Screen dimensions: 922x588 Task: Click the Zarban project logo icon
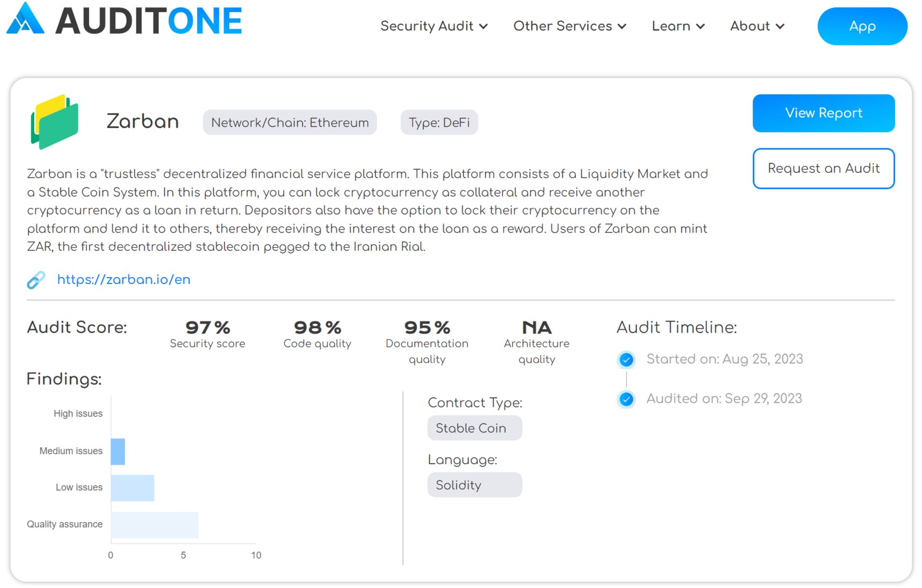(x=55, y=122)
